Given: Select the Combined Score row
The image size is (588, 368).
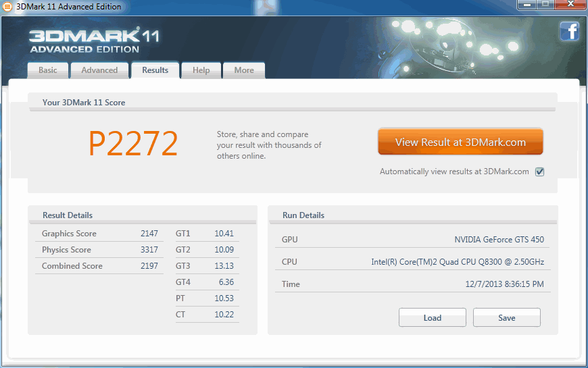Looking at the screenshot, I should point(99,266).
